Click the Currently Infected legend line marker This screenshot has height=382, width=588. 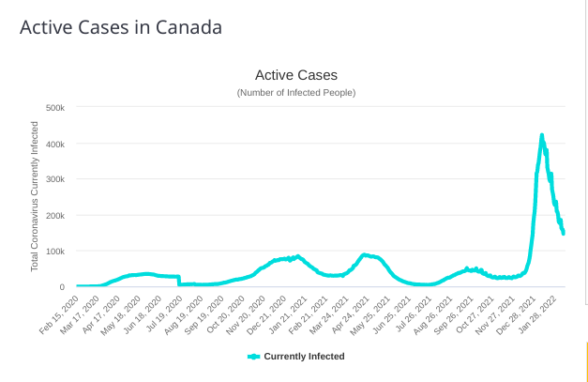[x=253, y=357]
